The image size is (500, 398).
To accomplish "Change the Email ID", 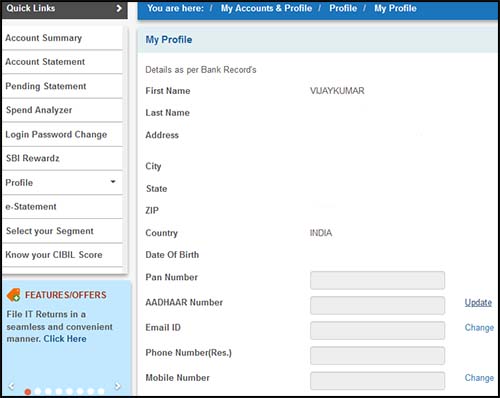I will point(479,328).
